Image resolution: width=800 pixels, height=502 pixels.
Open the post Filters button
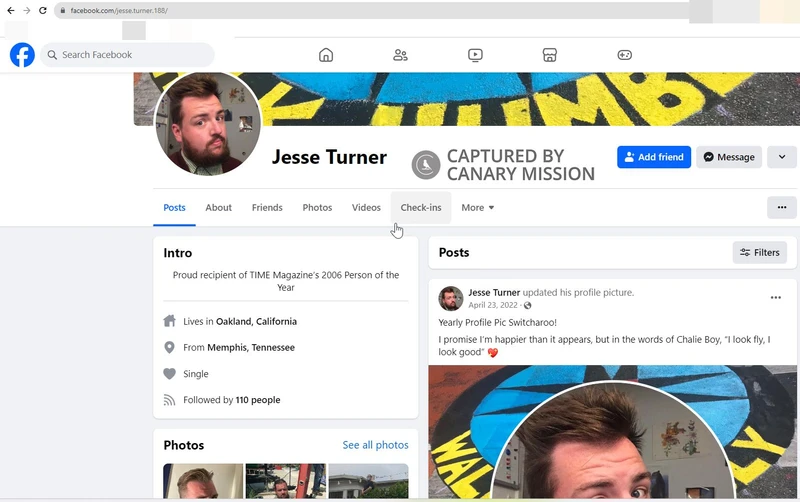tap(760, 253)
